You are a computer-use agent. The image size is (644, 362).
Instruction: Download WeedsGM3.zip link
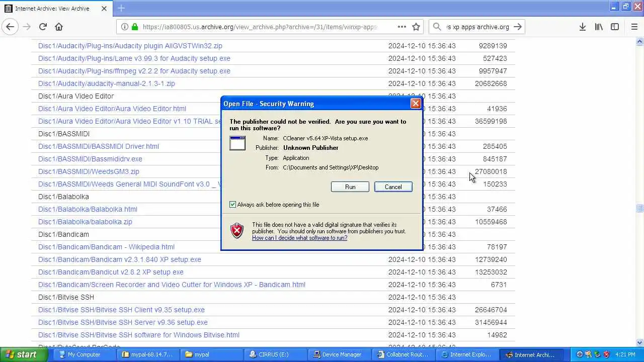(89, 171)
